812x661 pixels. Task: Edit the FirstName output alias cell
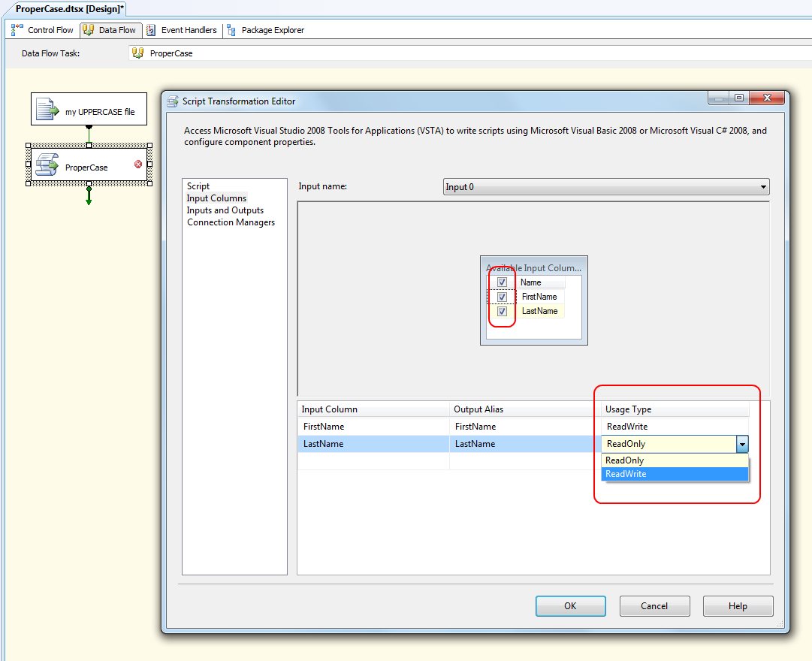524,427
